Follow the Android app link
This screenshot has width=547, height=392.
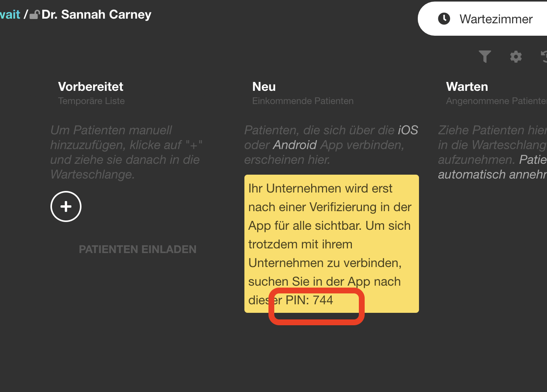pyautogui.click(x=295, y=145)
